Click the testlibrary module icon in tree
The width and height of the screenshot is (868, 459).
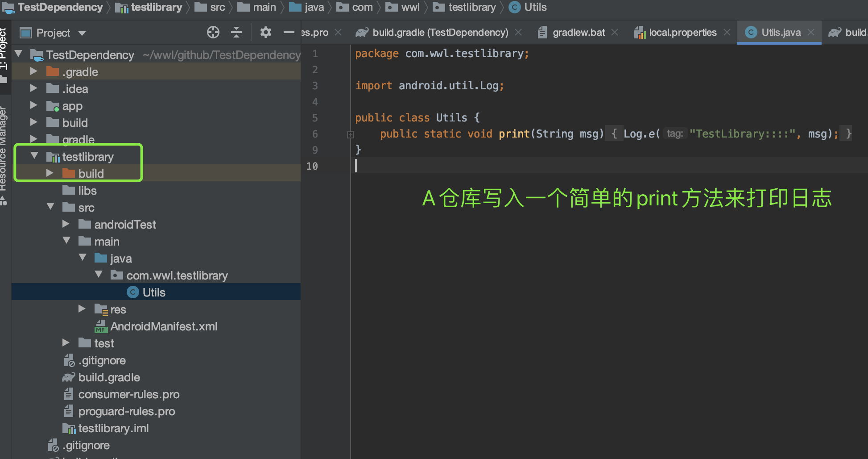click(53, 157)
